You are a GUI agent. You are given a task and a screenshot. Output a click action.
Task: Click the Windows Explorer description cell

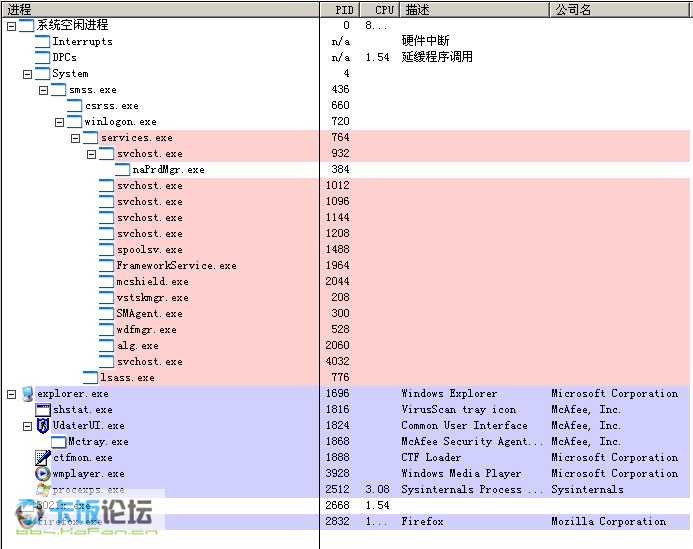[x=449, y=393]
